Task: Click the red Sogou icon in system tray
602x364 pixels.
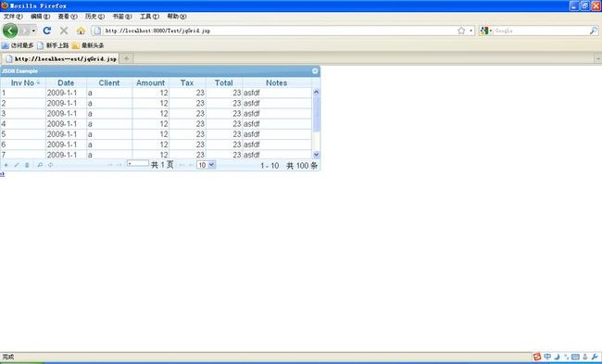Action: click(537, 357)
